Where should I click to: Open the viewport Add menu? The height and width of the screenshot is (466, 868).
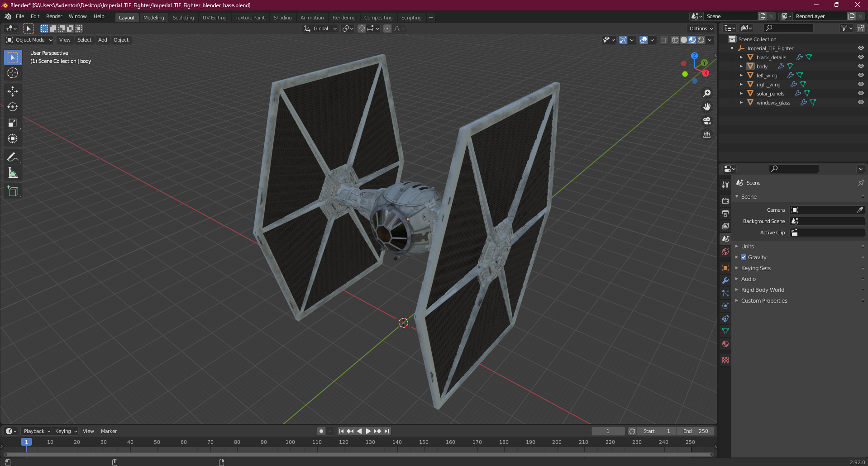[103, 40]
